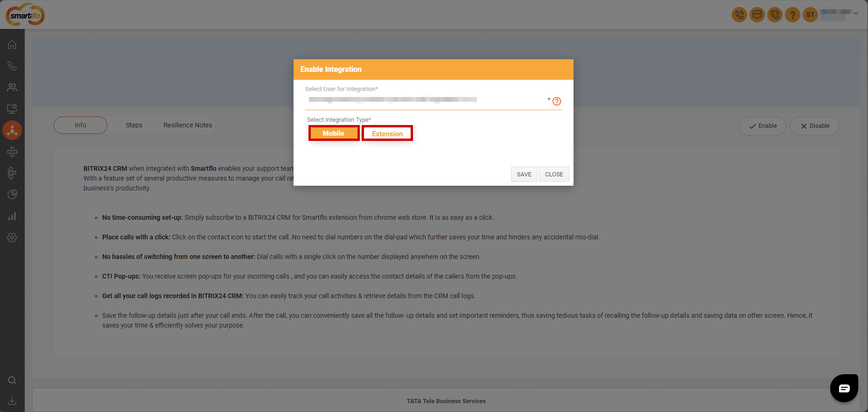
Task: Switch to the Info tab
Action: click(x=80, y=125)
